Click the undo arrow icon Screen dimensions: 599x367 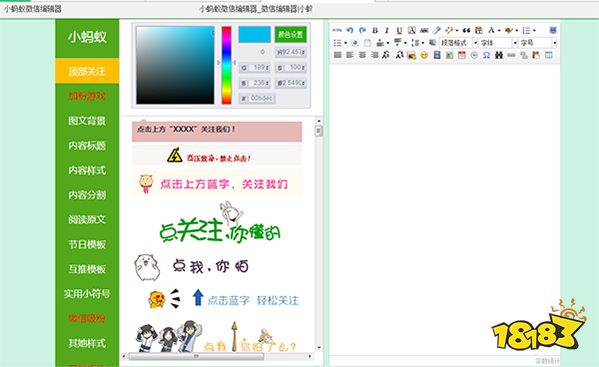pos(350,30)
